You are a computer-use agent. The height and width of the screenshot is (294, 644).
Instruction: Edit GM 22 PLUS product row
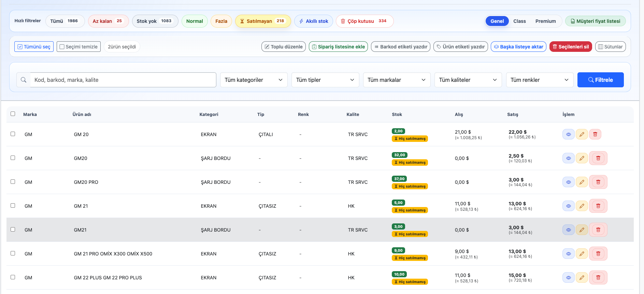(x=582, y=278)
